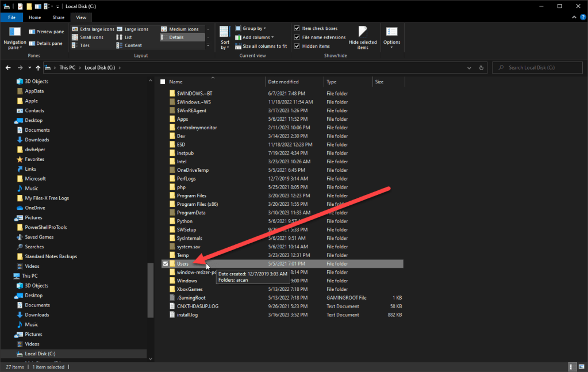
Task: Open the Share ribbon tab
Action: tap(58, 18)
